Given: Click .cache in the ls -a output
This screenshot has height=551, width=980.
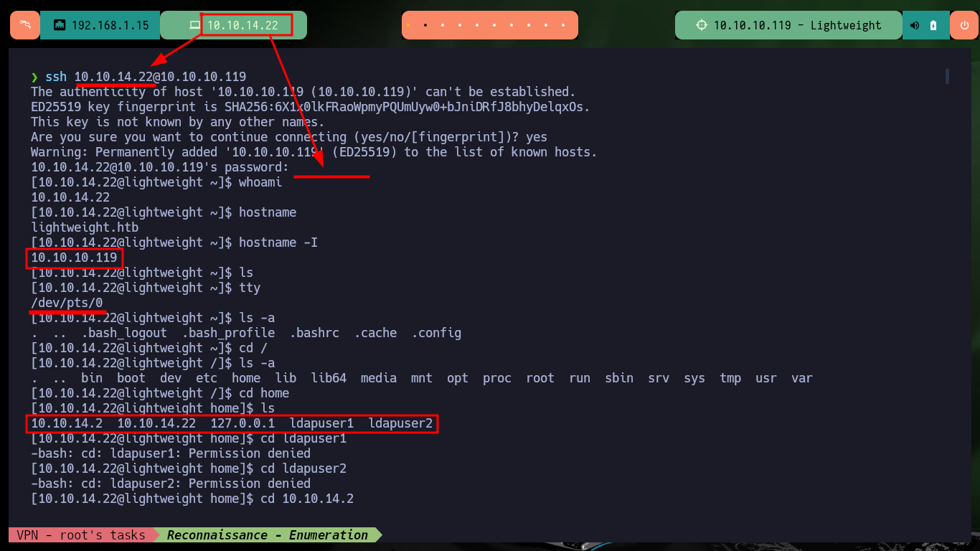Looking at the screenshot, I should 375,333.
